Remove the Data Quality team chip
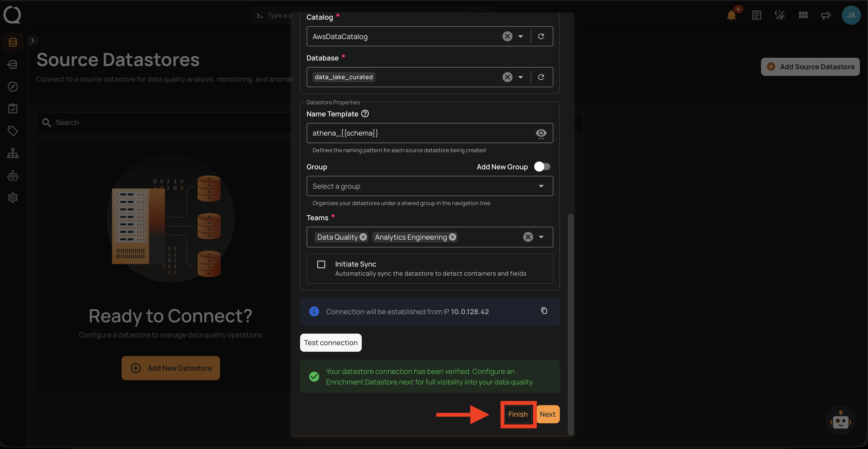This screenshot has width=868, height=449. (x=363, y=237)
